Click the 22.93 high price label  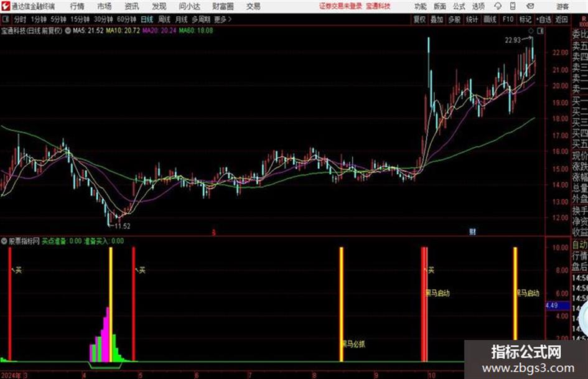[x=513, y=40]
